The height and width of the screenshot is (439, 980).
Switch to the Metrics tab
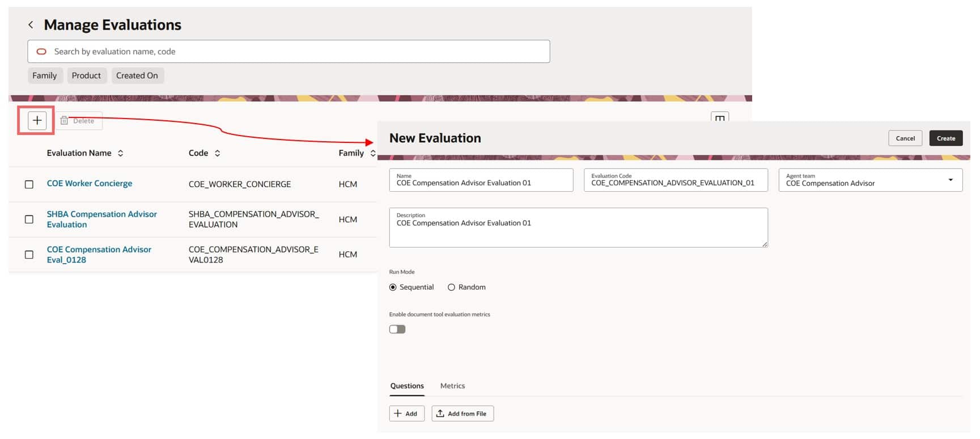[x=452, y=386]
